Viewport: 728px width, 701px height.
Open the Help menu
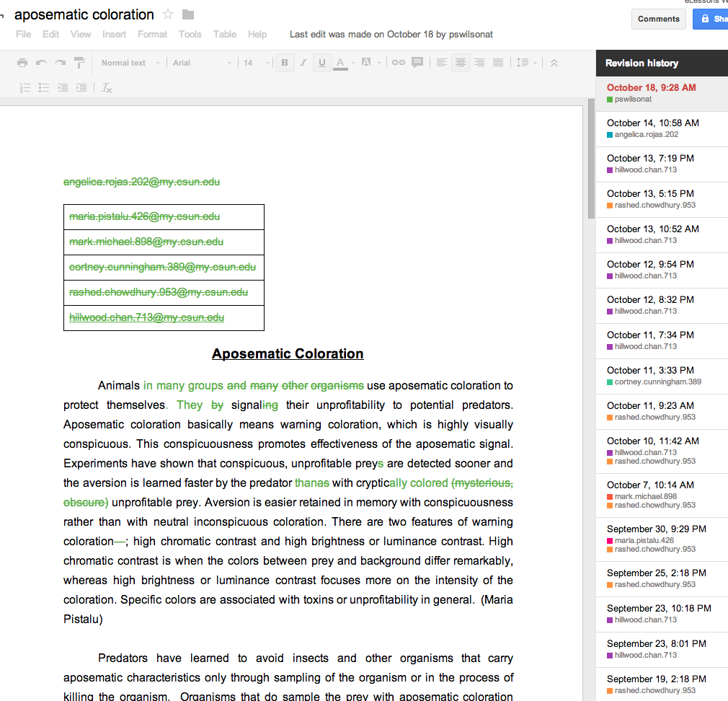(x=257, y=35)
